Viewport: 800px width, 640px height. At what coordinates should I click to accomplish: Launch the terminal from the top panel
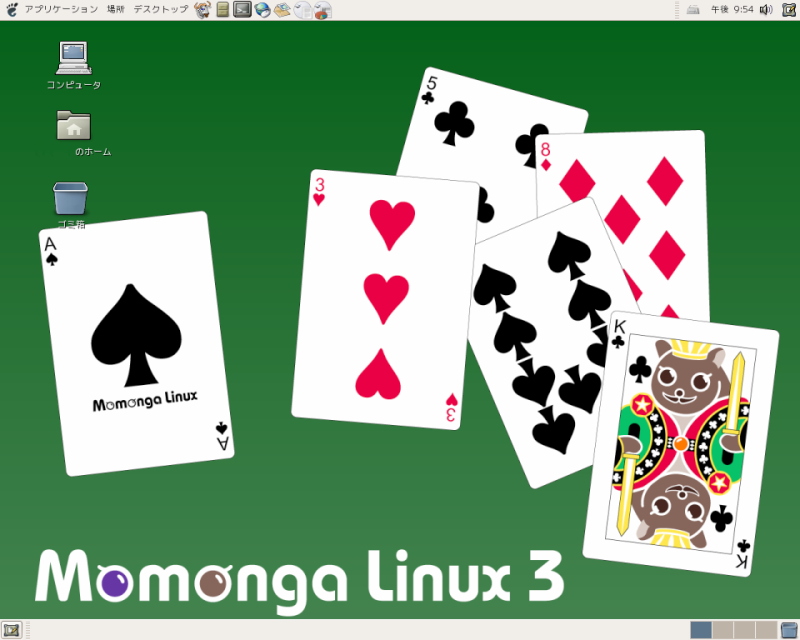pos(242,10)
